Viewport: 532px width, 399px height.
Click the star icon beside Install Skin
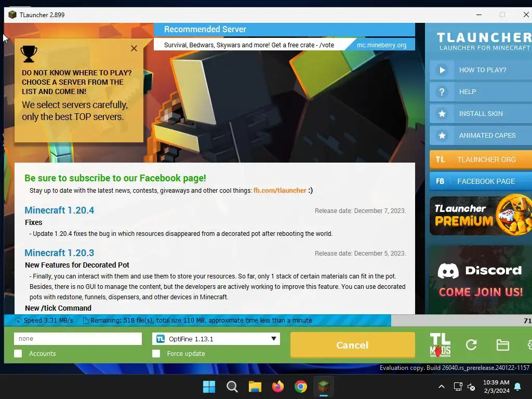pos(442,114)
